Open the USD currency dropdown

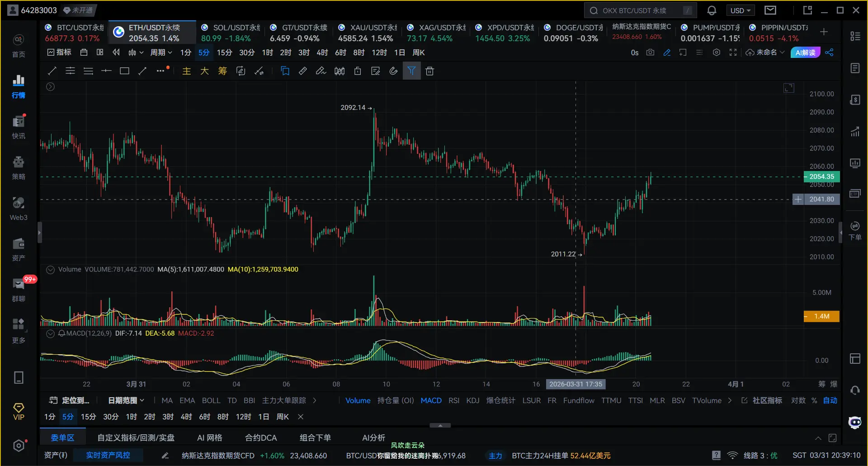pyautogui.click(x=740, y=10)
